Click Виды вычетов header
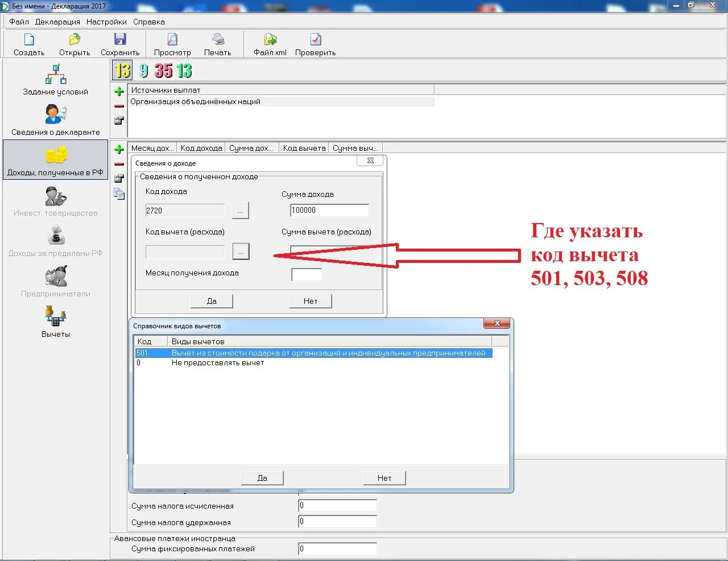Image resolution: width=728 pixels, height=561 pixels. [x=330, y=341]
